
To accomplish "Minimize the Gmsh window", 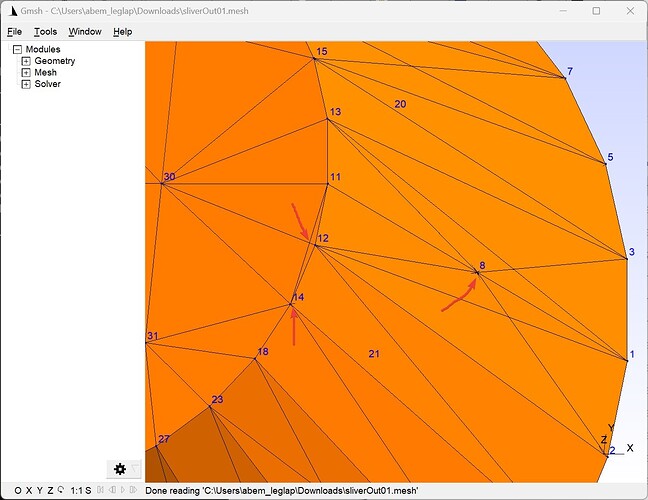I will (563, 11).
